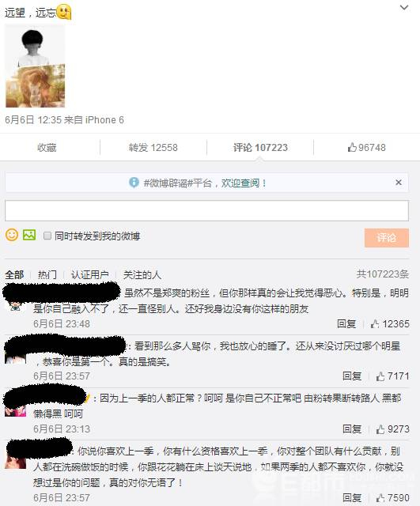Select the 全部 comments tab
420x506 pixels.
click(14, 275)
